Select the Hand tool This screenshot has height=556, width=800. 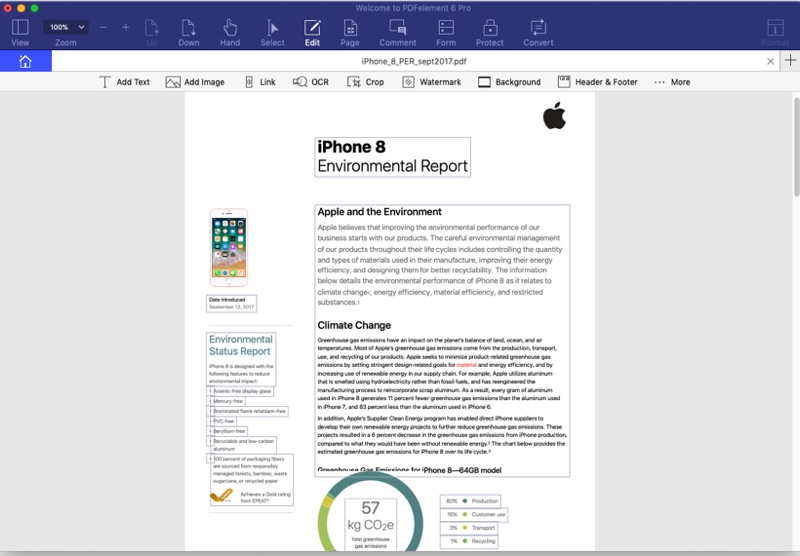230,33
